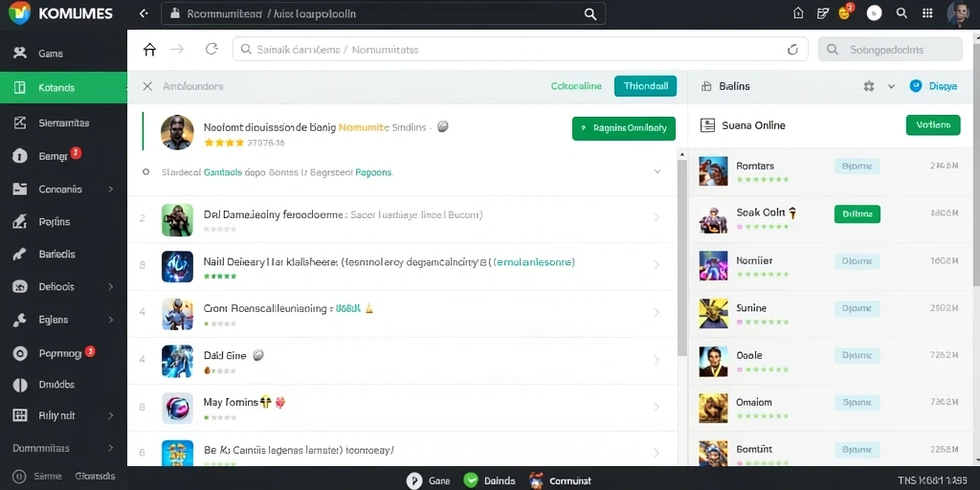This screenshot has width=980, height=490.
Task: Click the Dispye button
Action: point(934,86)
